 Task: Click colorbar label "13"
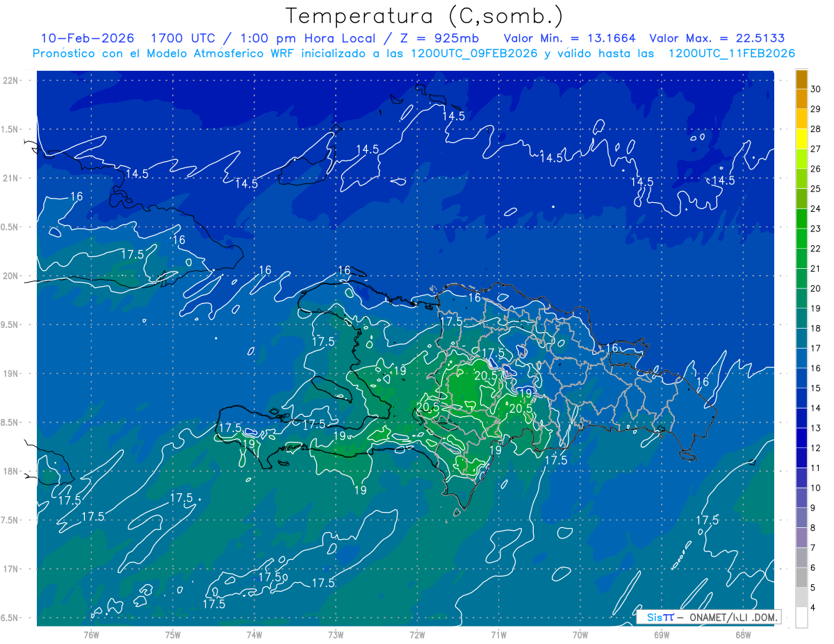(x=816, y=428)
